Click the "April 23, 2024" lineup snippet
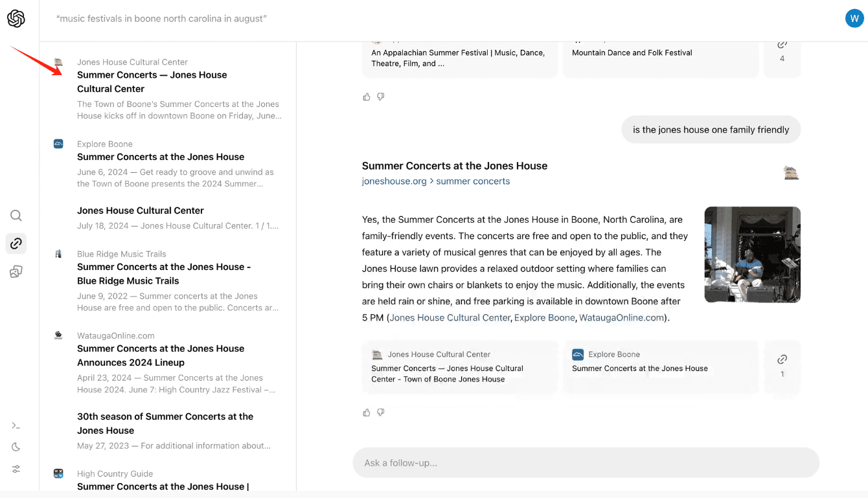Screen dimensions: 868x498 pyautogui.click(x=176, y=383)
